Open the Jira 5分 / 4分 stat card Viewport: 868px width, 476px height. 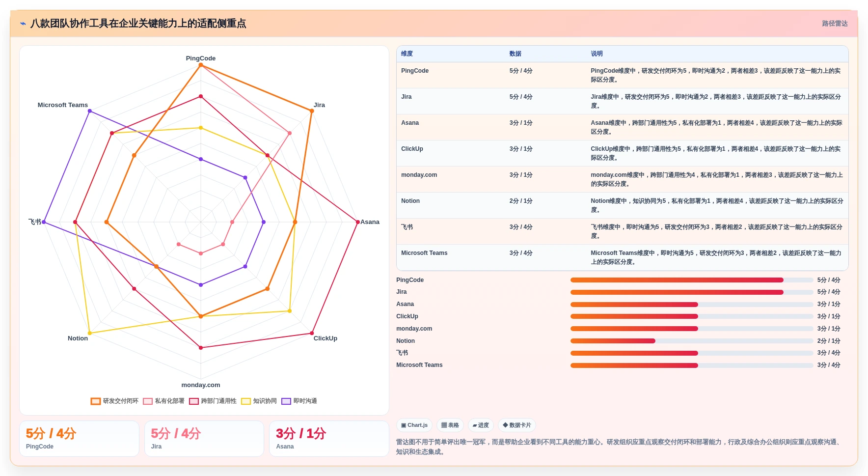point(204,439)
